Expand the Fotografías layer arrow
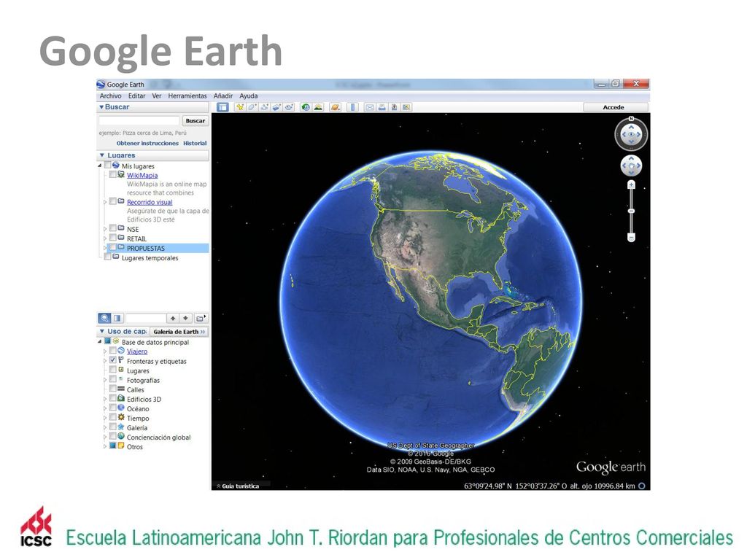Viewport: 747px width, 560px height. pyautogui.click(x=105, y=380)
